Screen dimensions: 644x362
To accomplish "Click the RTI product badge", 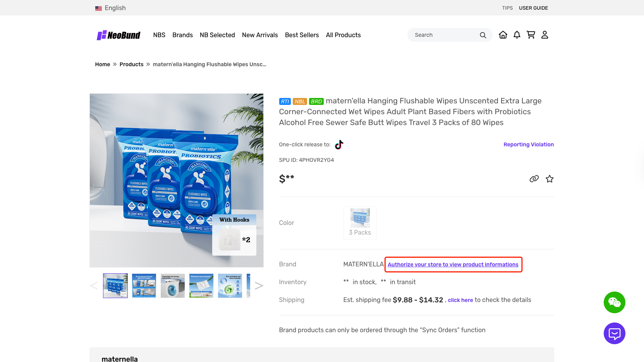I will pos(285,101).
